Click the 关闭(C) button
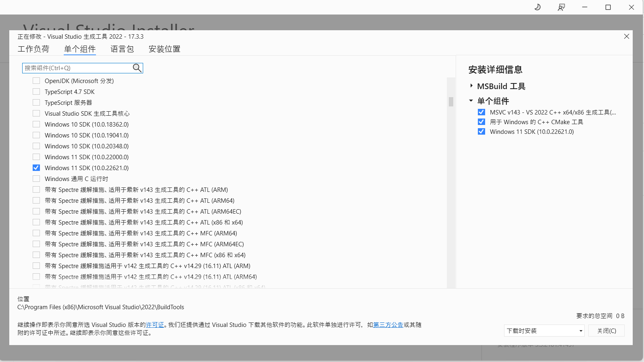Screen dimensions: 644x362 tap(606, 331)
